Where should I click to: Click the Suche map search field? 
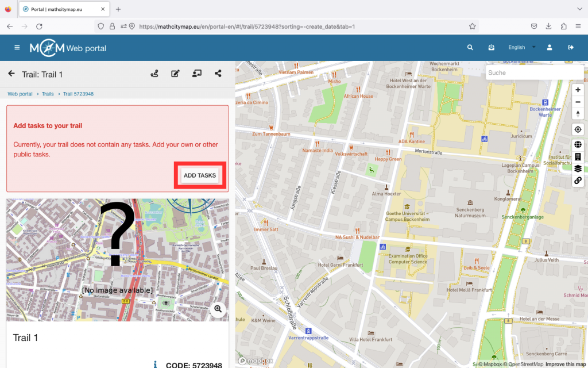(x=525, y=72)
